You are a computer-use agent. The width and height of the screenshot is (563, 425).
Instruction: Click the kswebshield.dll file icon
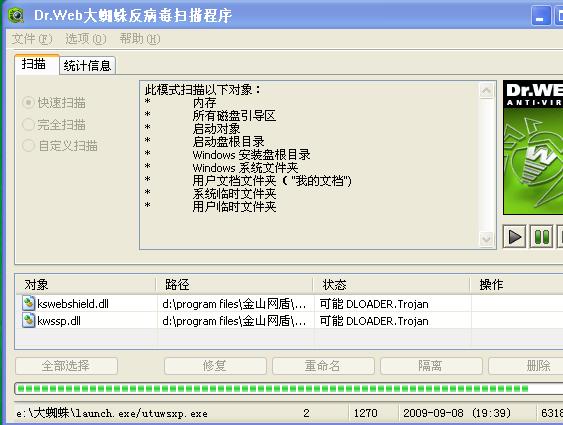coord(28,304)
